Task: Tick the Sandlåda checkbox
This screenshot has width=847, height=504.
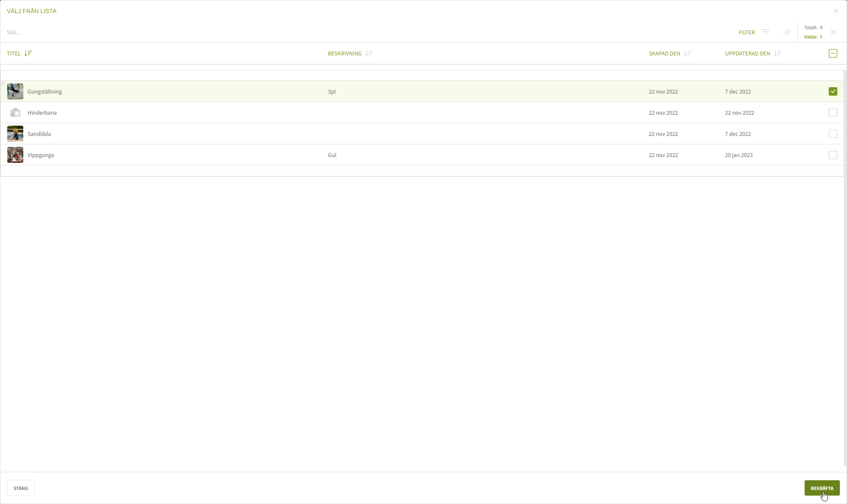Action: (833, 134)
